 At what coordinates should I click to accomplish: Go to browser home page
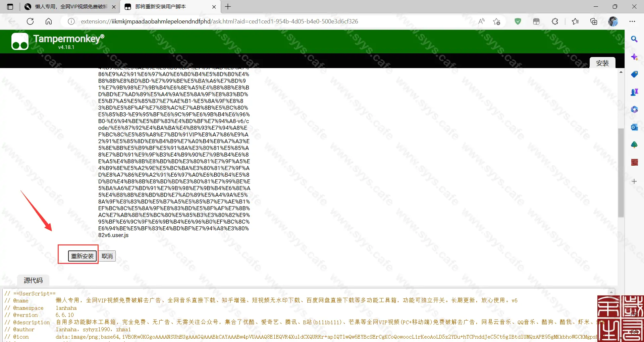coord(49,21)
